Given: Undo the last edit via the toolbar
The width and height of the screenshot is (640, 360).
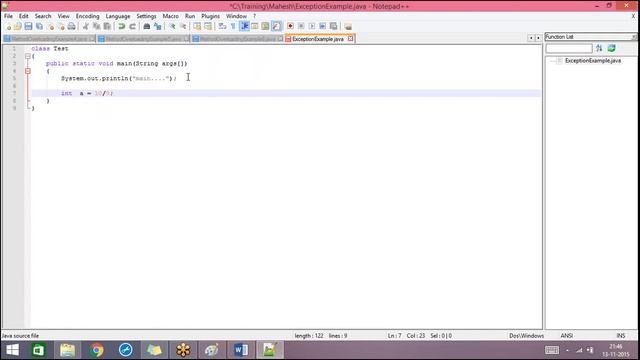Looking at the screenshot, I should (121, 27).
